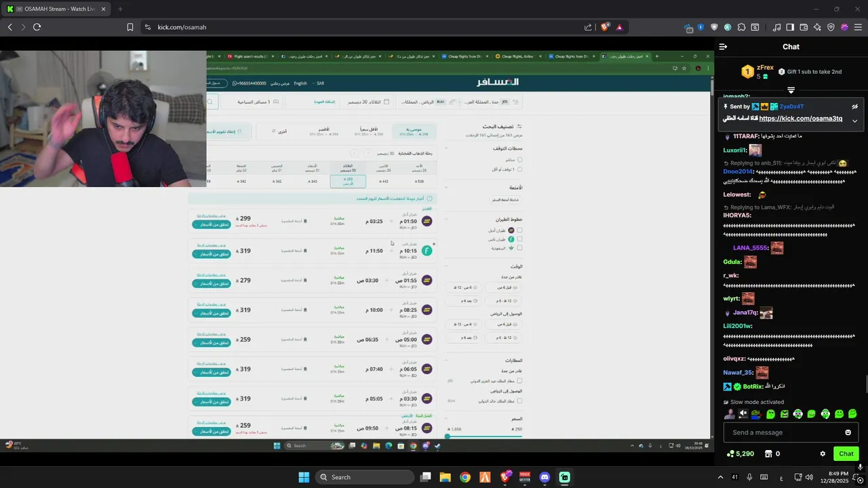Open Discord from the taskbar
868x488 pixels.
click(545, 477)
